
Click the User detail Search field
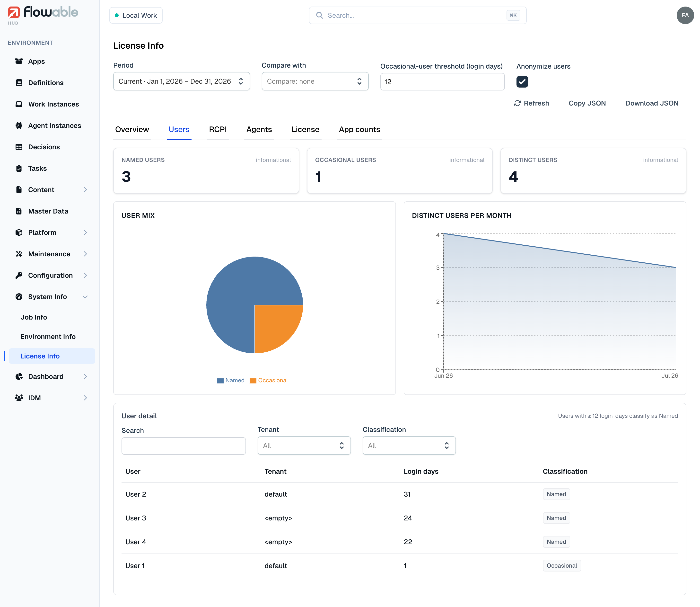[184, 446]
